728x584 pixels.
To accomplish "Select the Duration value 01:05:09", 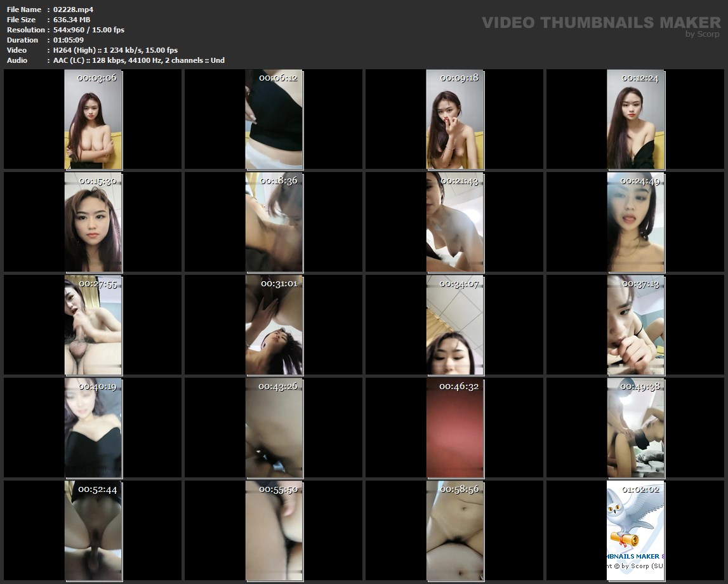I will (x=70, y=40).
